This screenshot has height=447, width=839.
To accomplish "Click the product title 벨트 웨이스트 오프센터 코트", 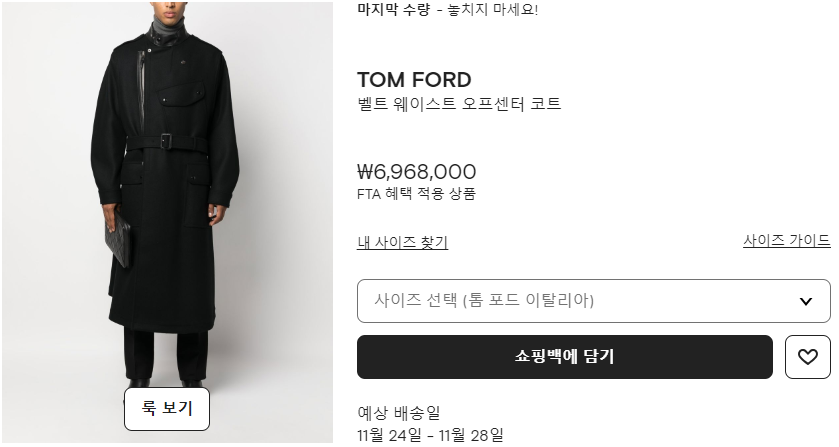I will 459,104.
